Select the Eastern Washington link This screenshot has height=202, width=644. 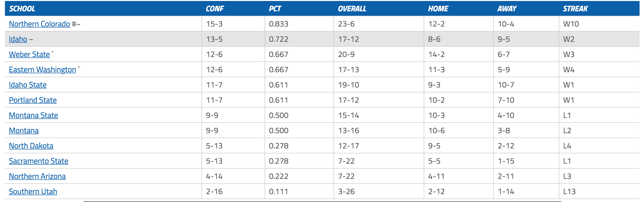click(x=42, y=70)
